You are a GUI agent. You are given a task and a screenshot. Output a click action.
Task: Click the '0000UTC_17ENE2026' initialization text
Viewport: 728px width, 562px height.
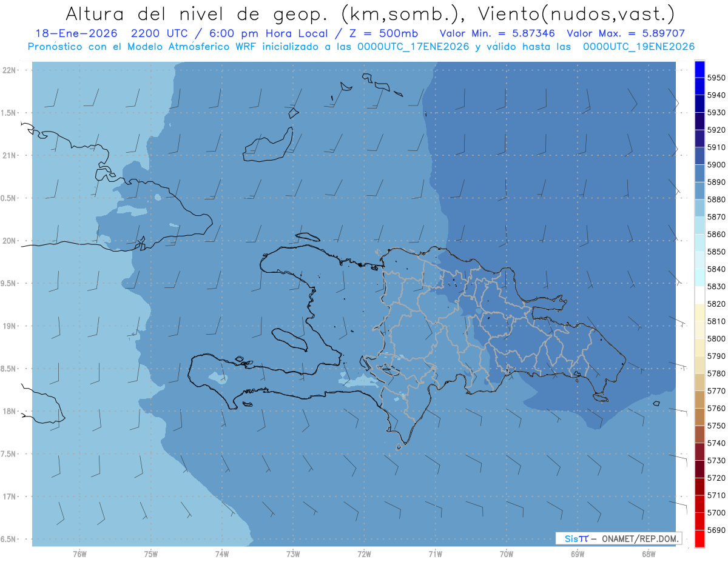(x=413, y=47)
